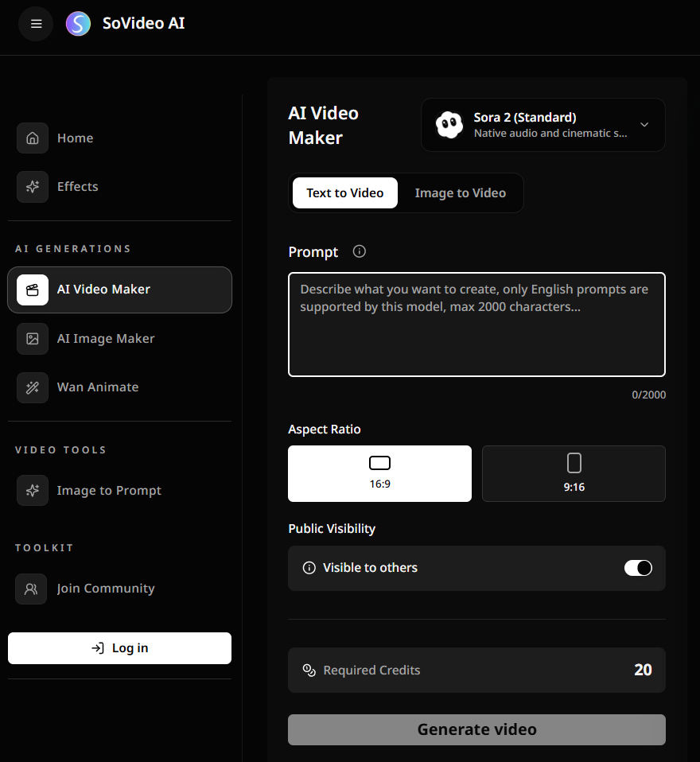Click the Sora 2 model avatar icon
The image size is (700, 762).
pyautogui.click(x=449, y=124)
